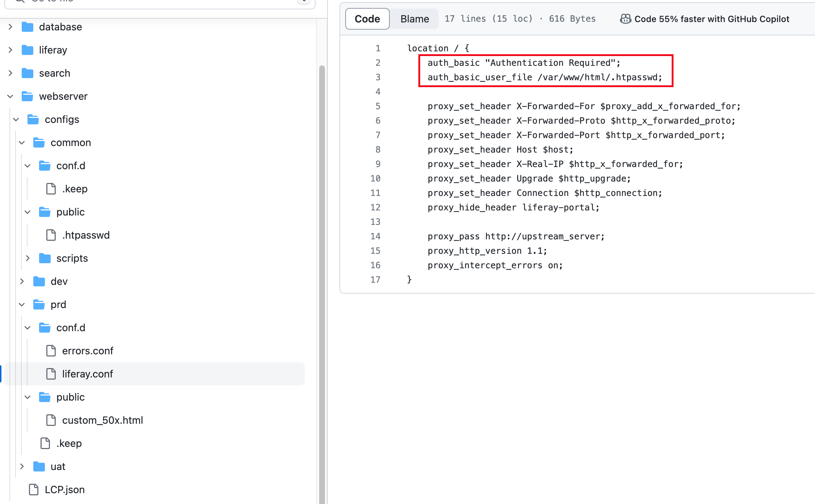This screenshot has height=504, width=815.
Task: Click line number 14 in code view
Action: (x=375, y=236)
